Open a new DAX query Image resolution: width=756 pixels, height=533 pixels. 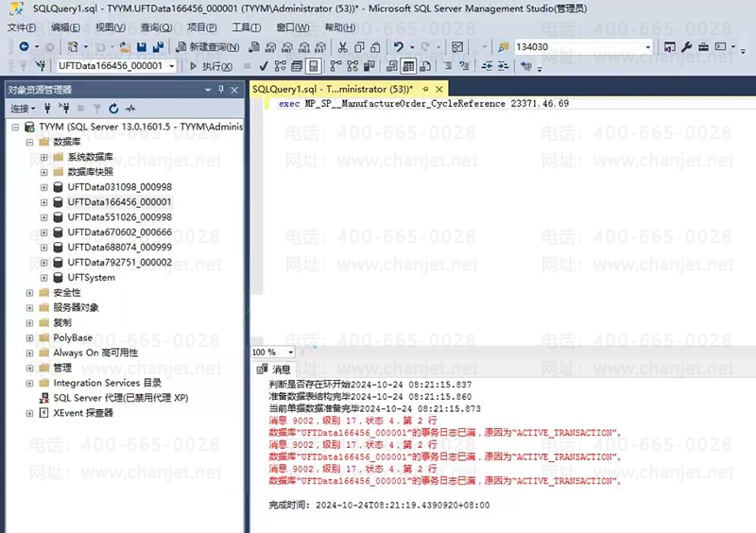pyautogui.click(x=320, y=47)
